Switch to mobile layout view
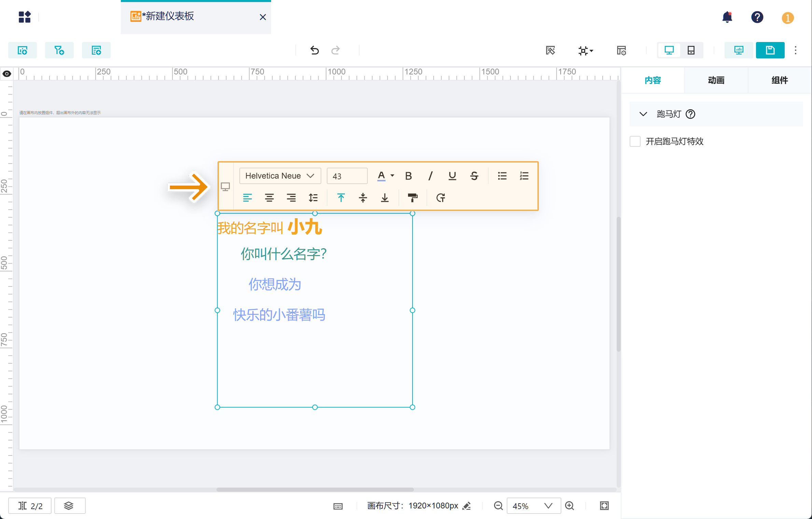The height and width of the screenshot is (519, 812). 691,51
